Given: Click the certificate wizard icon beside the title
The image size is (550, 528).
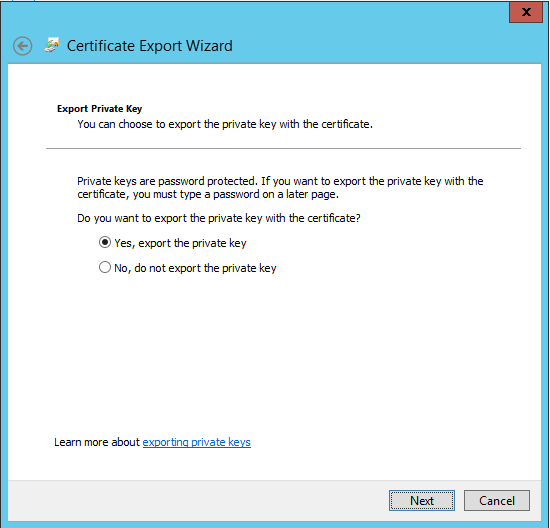Looking at the screenshot, I should click(x=52, y=45).
